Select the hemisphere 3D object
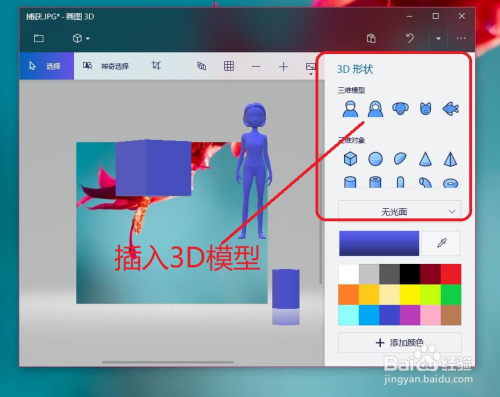This screenshot has height=397, width=500. tap(400, 159)
